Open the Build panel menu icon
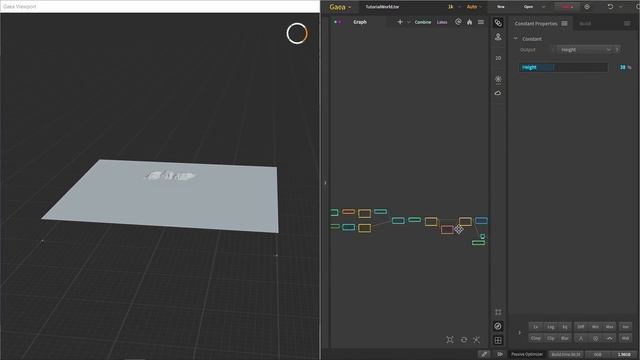The image size is (640, 360). [x=627, y=24]
